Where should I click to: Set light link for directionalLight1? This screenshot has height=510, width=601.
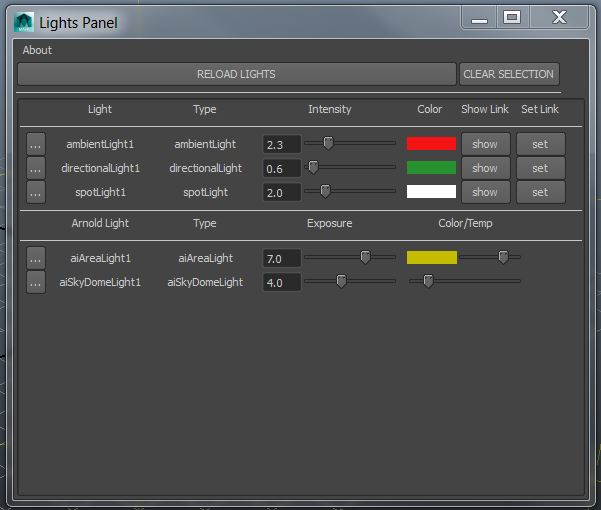[x=540, y=168]
